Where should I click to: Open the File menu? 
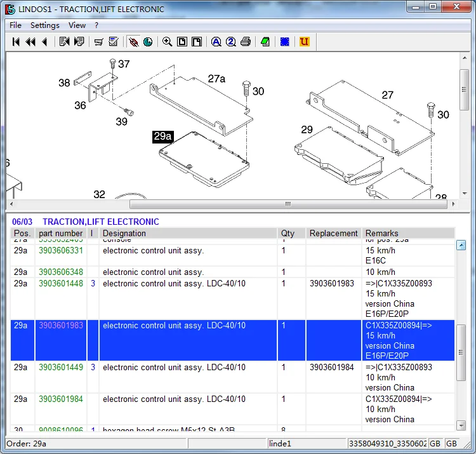15,25
